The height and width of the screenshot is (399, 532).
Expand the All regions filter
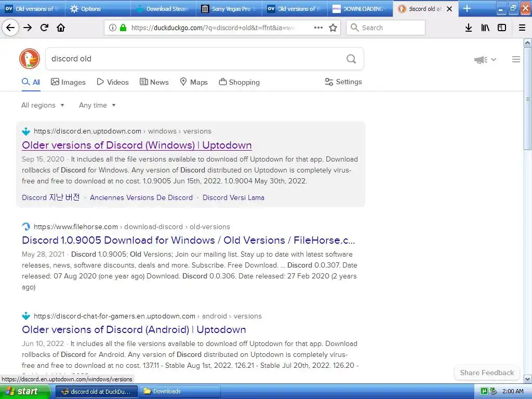click(43, 105)
